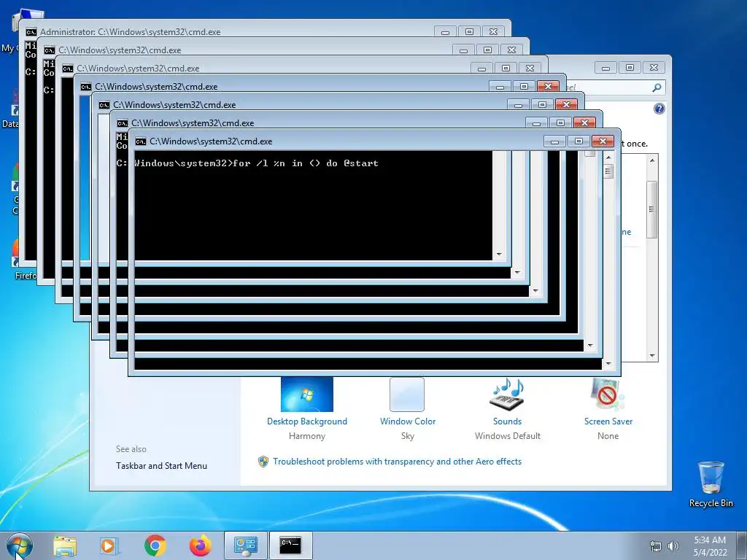Screen dimensions: 747x560
Task: Open help in the Personalization window
Action: click(x=659, y=109)
